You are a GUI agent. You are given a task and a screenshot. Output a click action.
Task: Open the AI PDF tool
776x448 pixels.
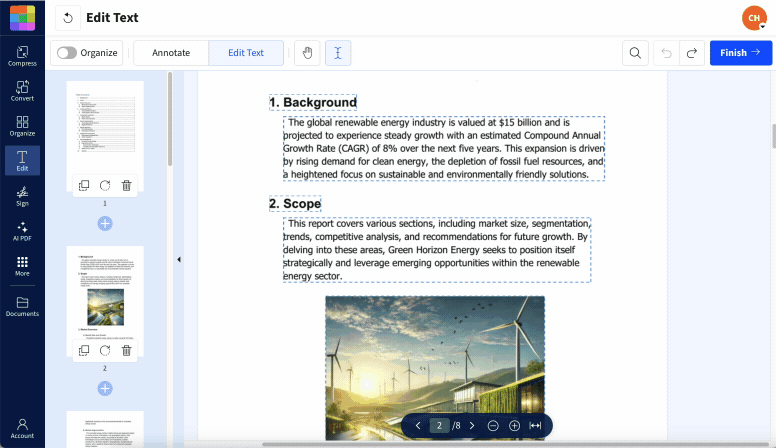click(22, 231)
